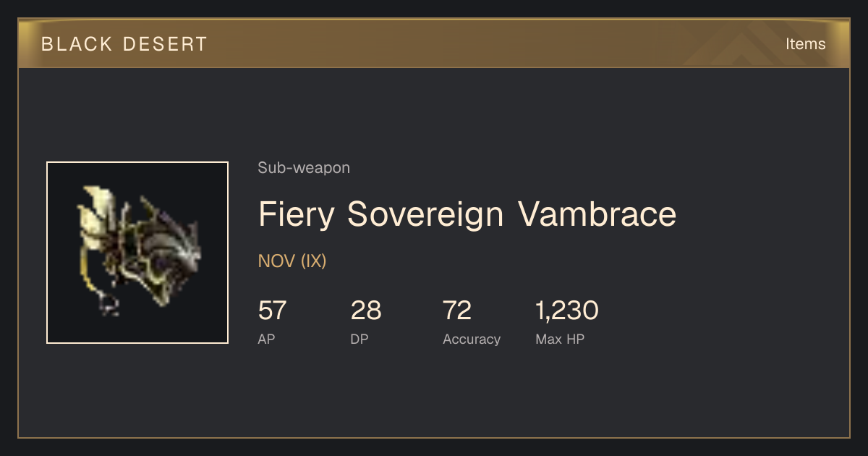Select the 1,230 Max HP value
Image resolution: width=868 pixels, height=456 pixels.
point(567,311)
